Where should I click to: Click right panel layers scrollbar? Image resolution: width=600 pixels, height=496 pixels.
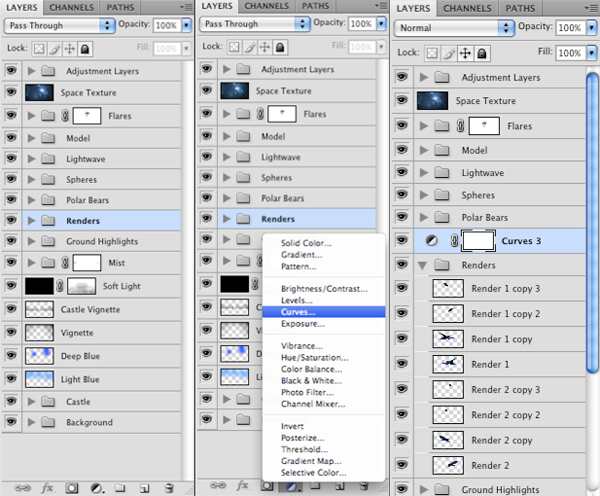click(x=592, y=223)
